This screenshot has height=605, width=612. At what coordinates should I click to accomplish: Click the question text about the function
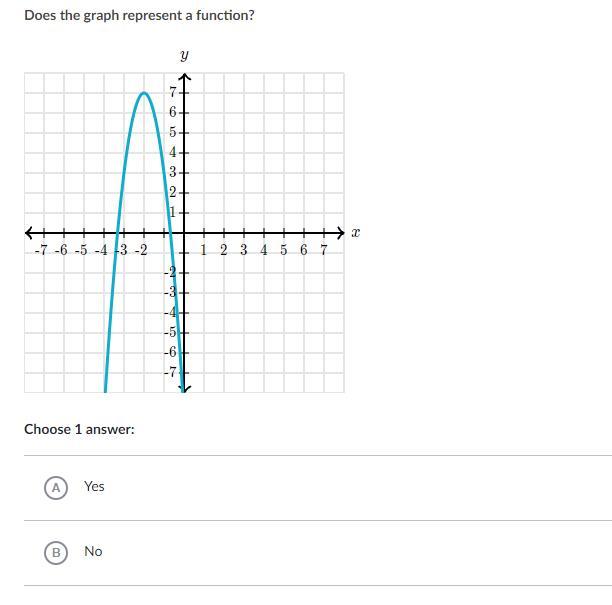(139, 16)
